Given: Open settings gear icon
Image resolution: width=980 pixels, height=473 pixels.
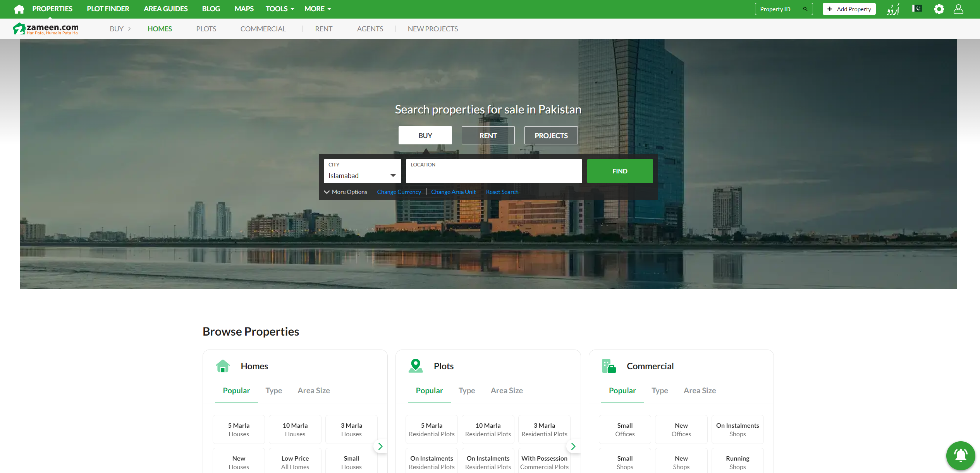Looking at the screenshot, I should [x=939, y=9].
